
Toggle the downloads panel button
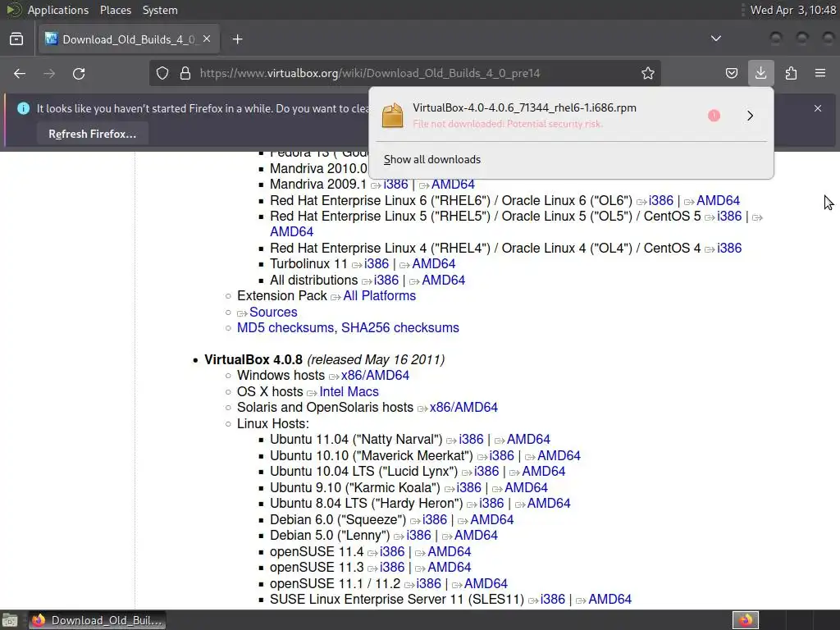760,73
